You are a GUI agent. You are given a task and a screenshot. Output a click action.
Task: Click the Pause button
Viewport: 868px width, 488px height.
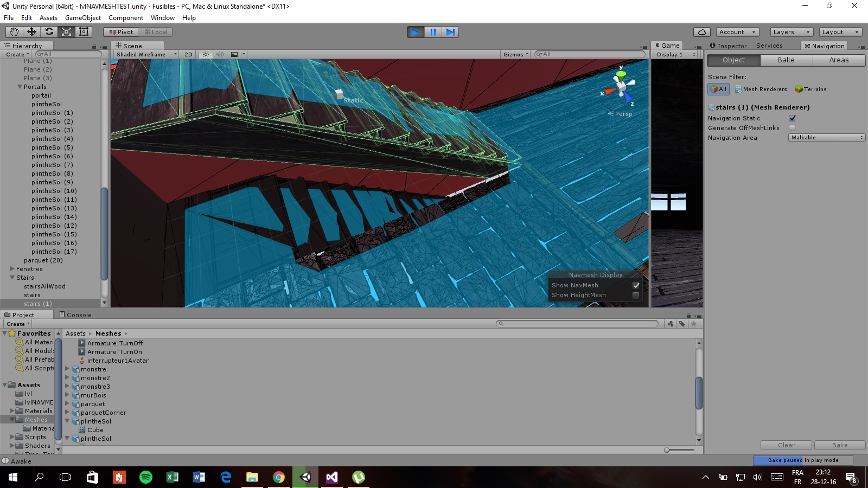pyautogui.click(x=433, y=32)
